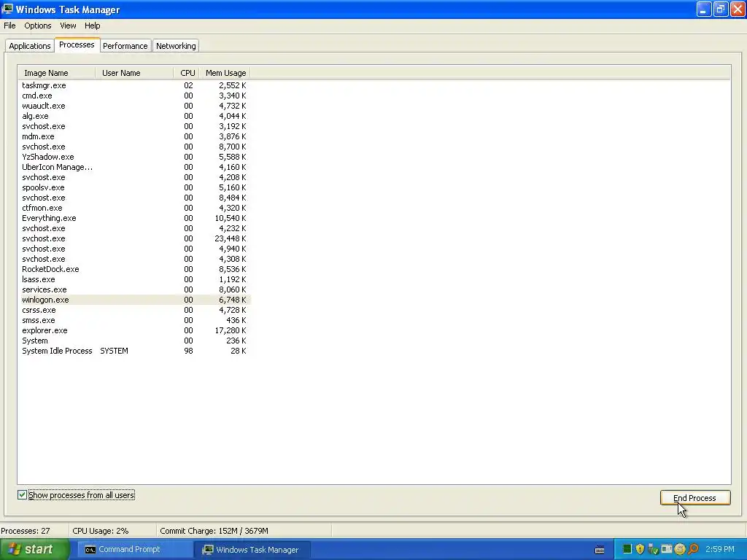The height and width of the screenshot is (560, 747).
Task: Switch to the Performance tab
Action: click(125, 46)
